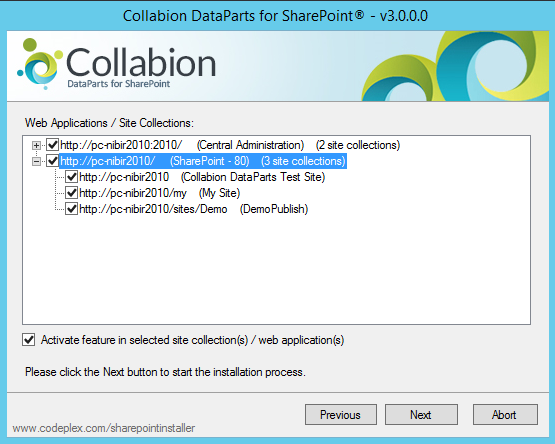This screenshot has height=444, width=555.
Task: Select the sites/Demo DemoPublish entry
Action: (x=194, y=209)
